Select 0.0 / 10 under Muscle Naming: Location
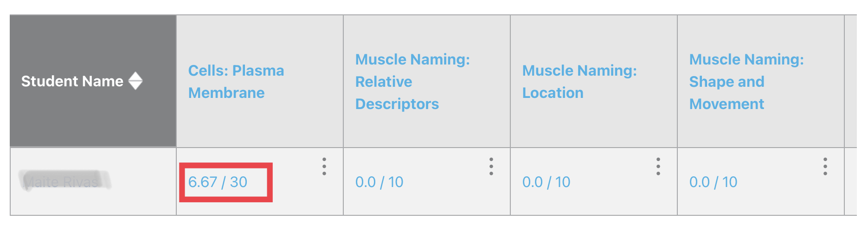The width and height of the screenshot is (868, 226). point(547,182)
